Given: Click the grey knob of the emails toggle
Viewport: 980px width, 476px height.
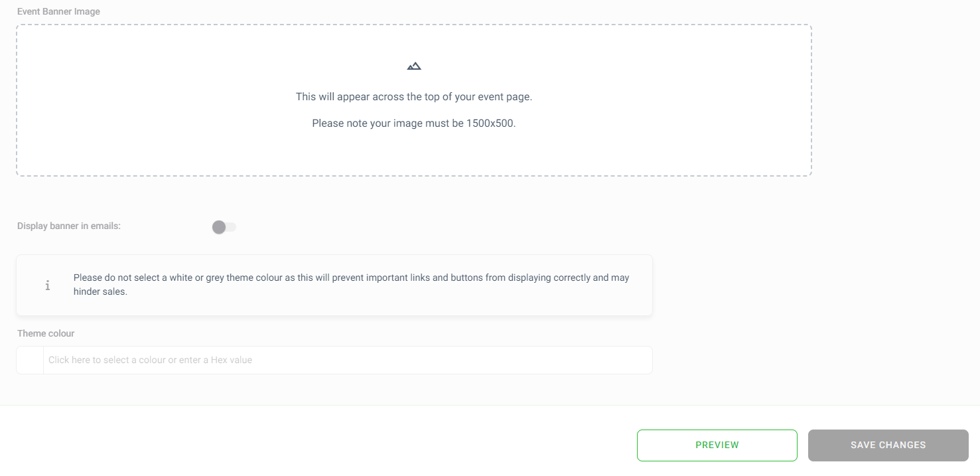Looking at the screenshot, I should click(219, 227).
